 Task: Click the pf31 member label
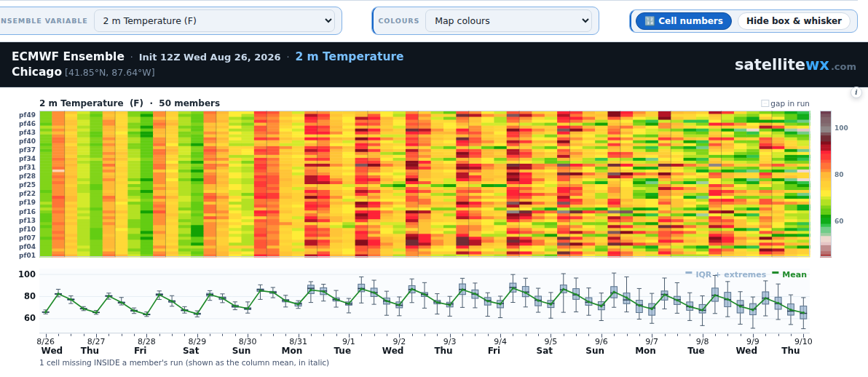click(x=28, y=167)
